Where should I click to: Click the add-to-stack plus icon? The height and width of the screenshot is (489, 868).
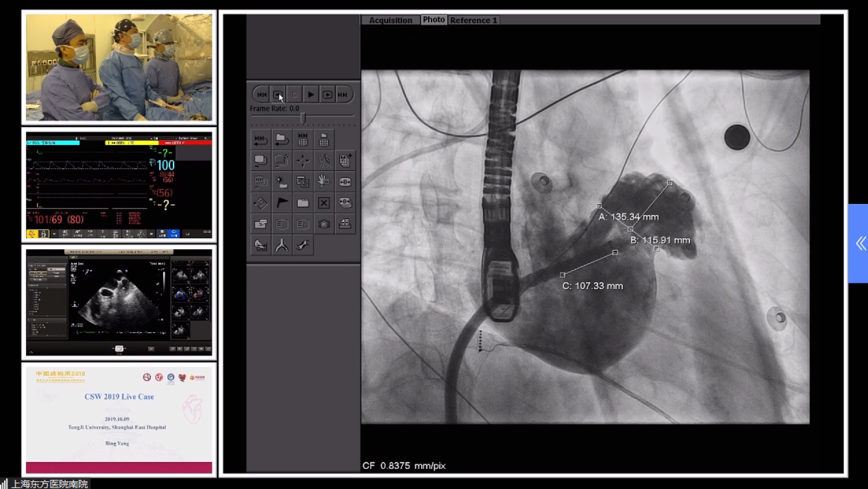coord(345,161)
